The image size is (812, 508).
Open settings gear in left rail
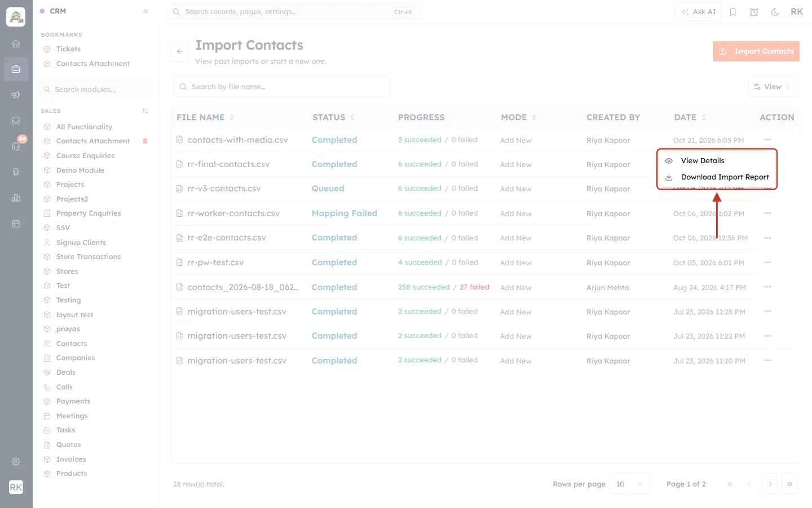click(16, 462)
